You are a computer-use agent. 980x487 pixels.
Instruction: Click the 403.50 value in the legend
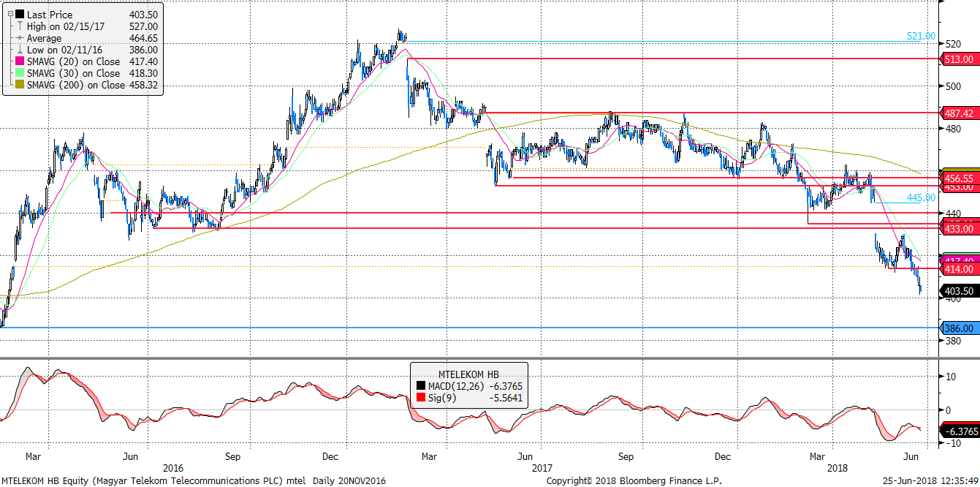144,14
